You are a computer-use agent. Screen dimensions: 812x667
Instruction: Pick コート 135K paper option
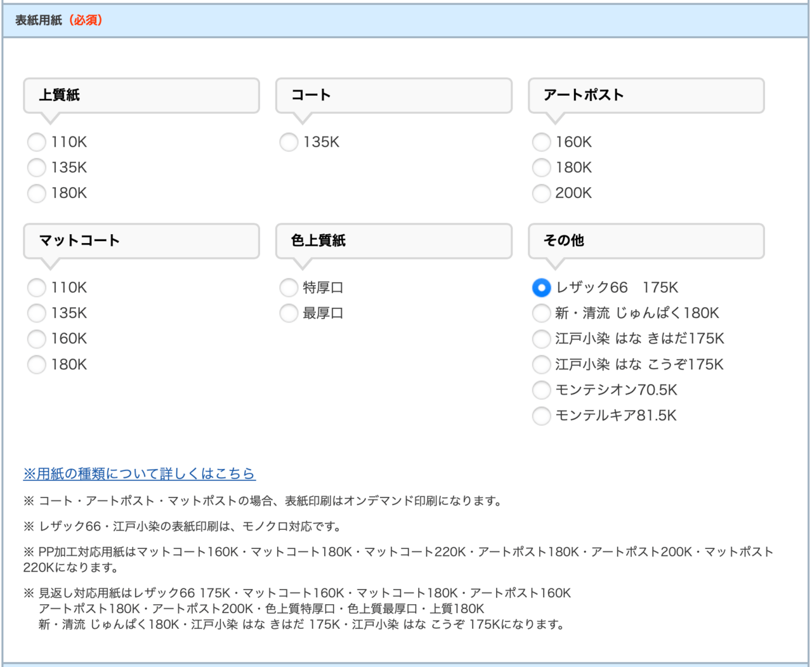tap(289, 142)
